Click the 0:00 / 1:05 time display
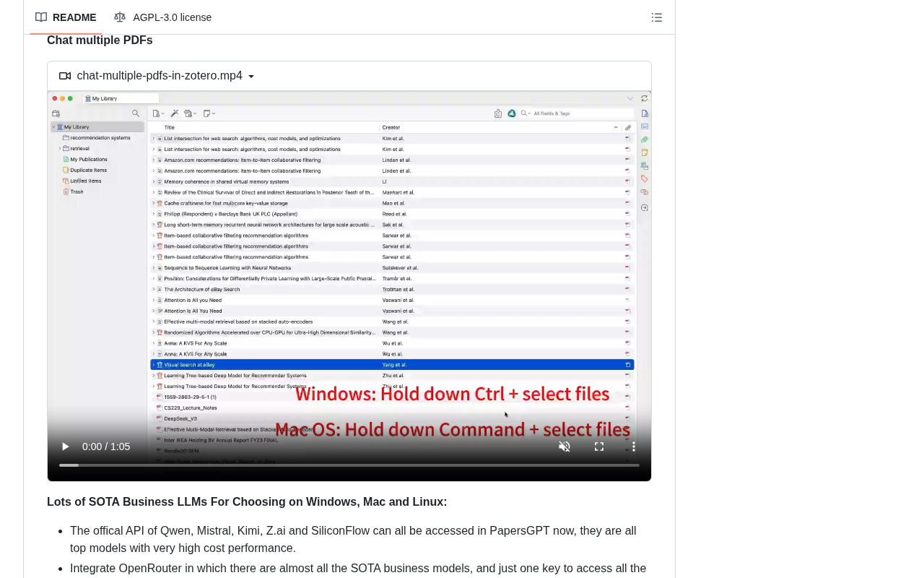 tap(106, 447)
